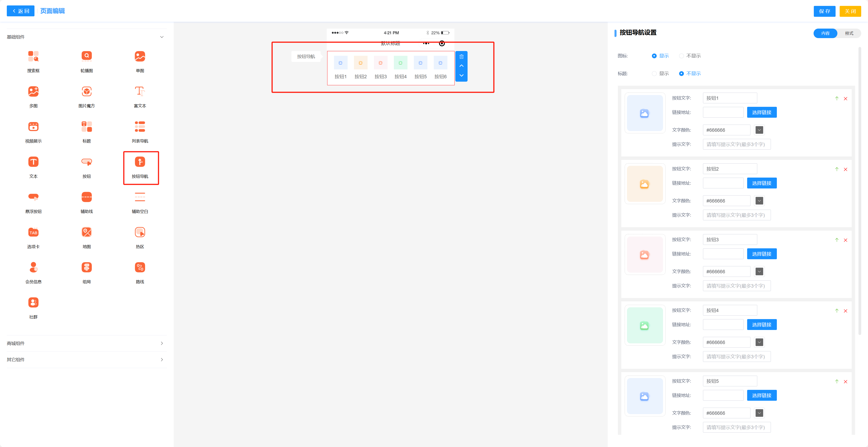868x447 pixels.
Task: Choose the 图片魔方 component icon
Action: pos(87,91)
